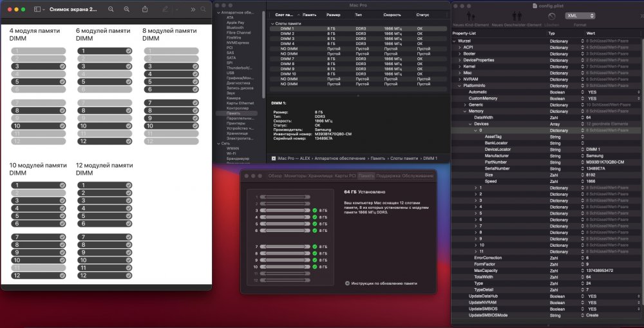Click the arrow icon beside memory upgrade instructions
The width and height of the screenshot is (644, 328).
pyautogui.click(x=347, y=283)
